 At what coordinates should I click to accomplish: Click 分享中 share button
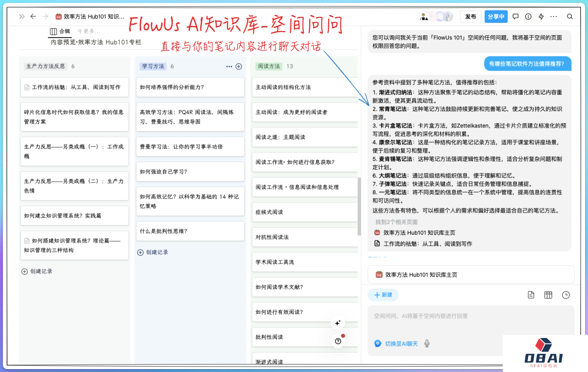point(496,17)
